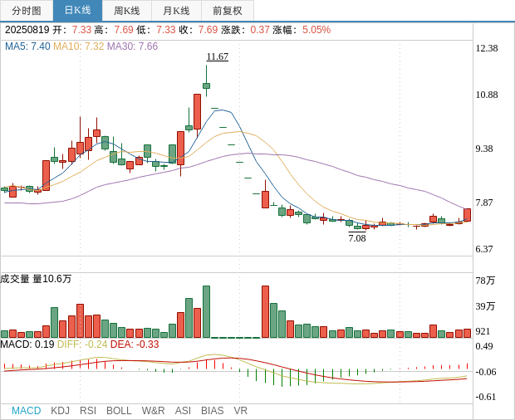The width and height of the screenshot is (515, 420).
Task: Click the tallest green volume bar
Action: [206, 312]
